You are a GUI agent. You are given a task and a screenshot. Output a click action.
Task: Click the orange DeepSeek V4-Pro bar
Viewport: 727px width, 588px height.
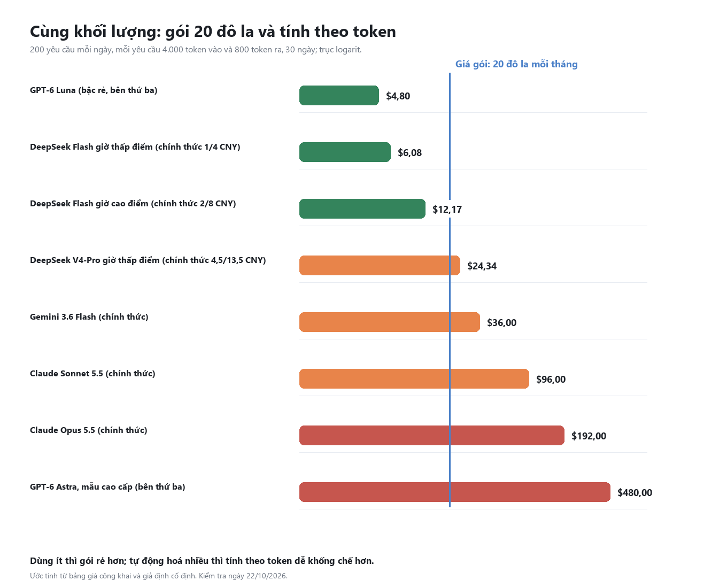point(380,266)
